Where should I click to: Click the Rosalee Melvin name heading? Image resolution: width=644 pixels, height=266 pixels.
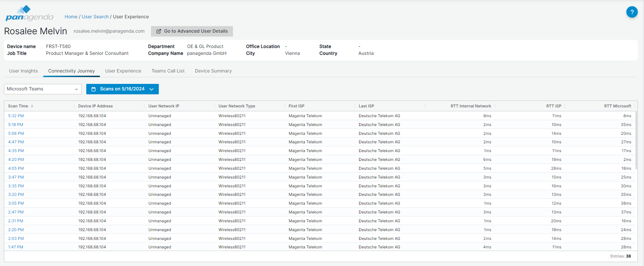click(x=36, y=31)
